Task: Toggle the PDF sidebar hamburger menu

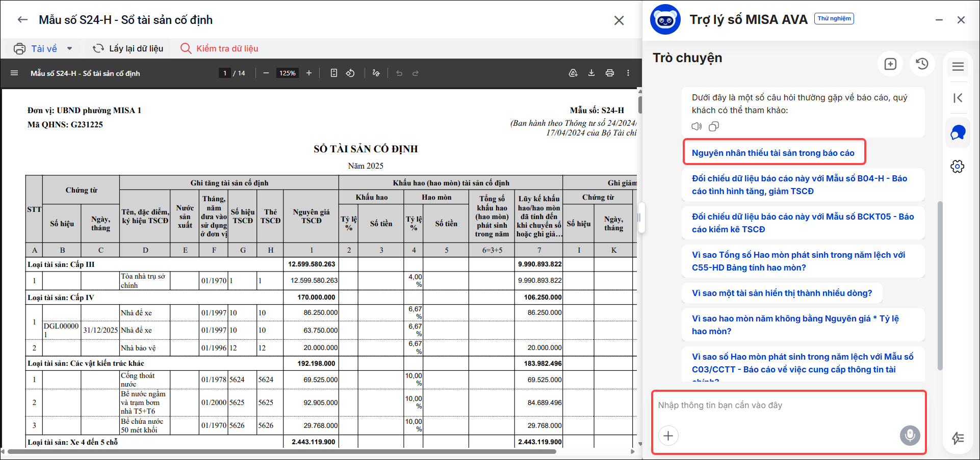Action: [x=14, y=73]
